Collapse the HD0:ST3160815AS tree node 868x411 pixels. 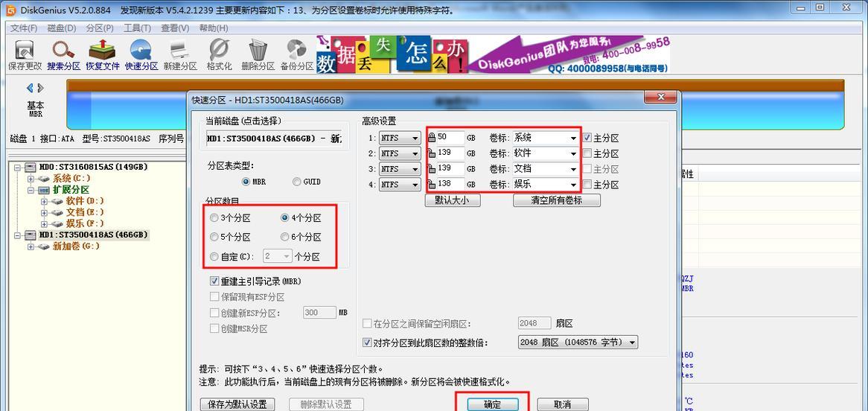coord(17,168)
